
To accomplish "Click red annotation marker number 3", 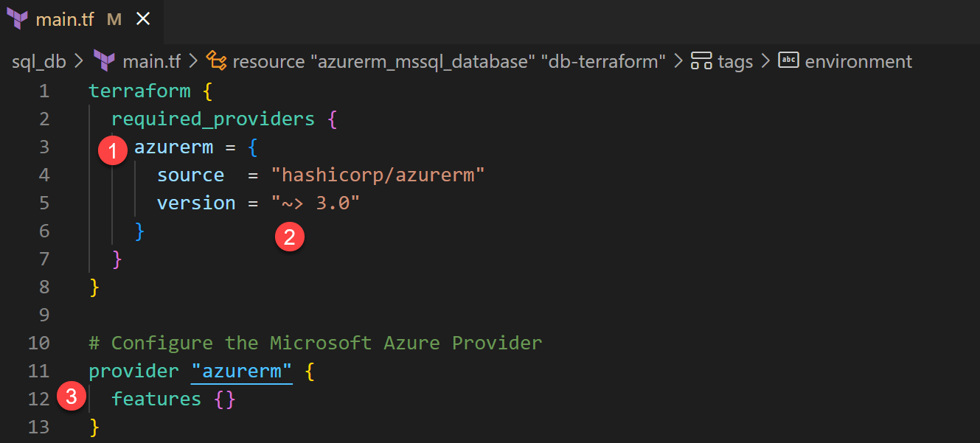I will tap(71, 397).
